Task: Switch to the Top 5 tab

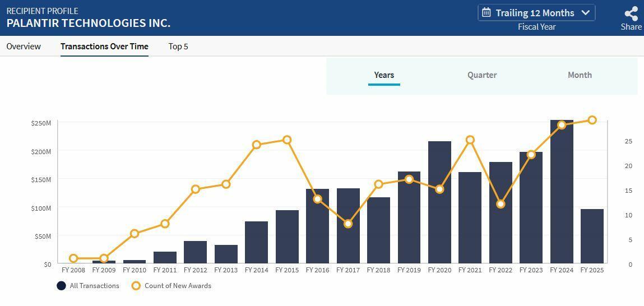Action: pos(178,47)
